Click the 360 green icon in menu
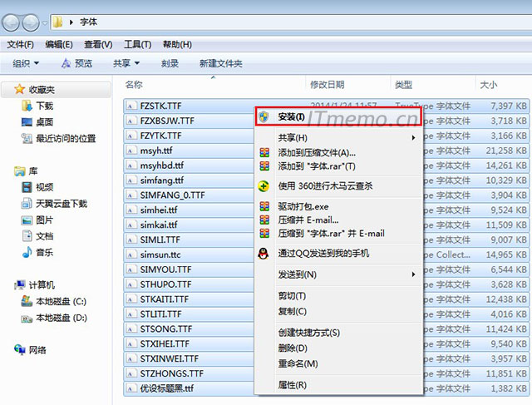The height and width of the screenshot is (405, 532). [264, 186]
